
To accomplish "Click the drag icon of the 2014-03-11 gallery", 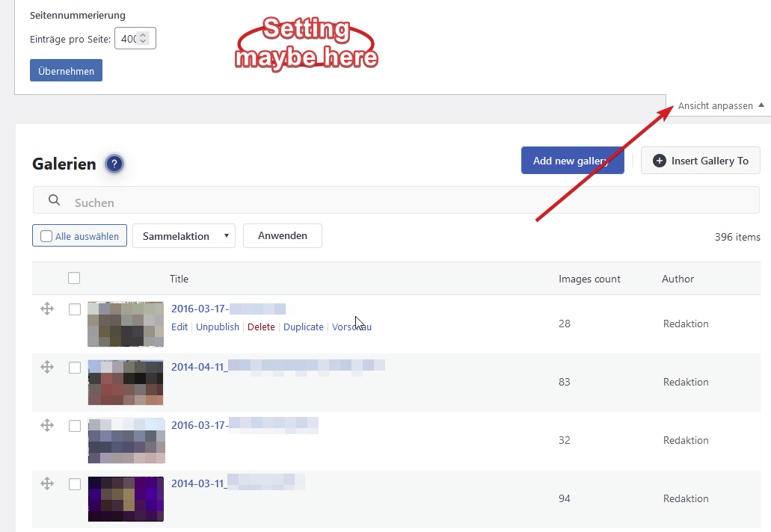I will click(47, 483).
